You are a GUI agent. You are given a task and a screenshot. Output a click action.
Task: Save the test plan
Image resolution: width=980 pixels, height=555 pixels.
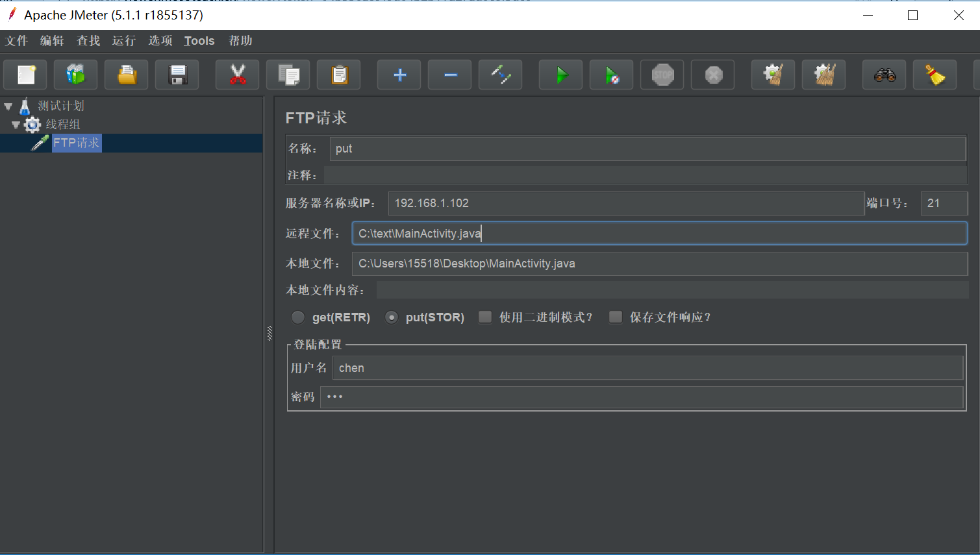[177, 75]
